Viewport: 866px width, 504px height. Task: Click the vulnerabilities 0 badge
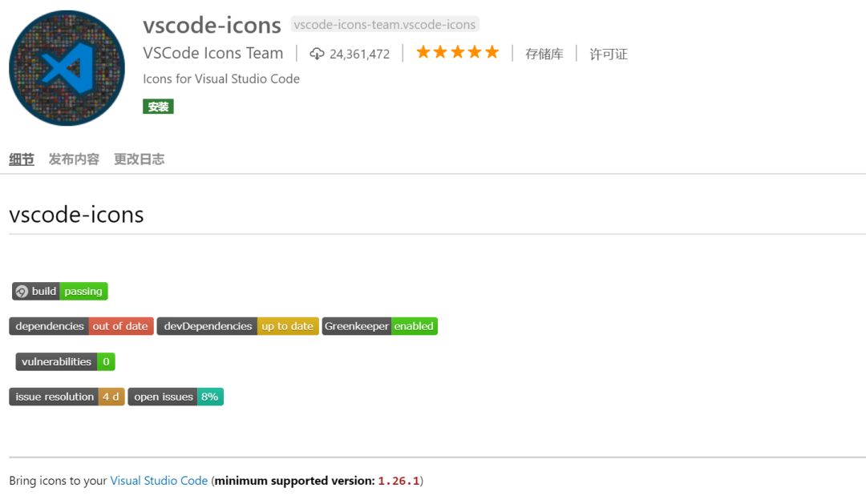coord(65,361)
